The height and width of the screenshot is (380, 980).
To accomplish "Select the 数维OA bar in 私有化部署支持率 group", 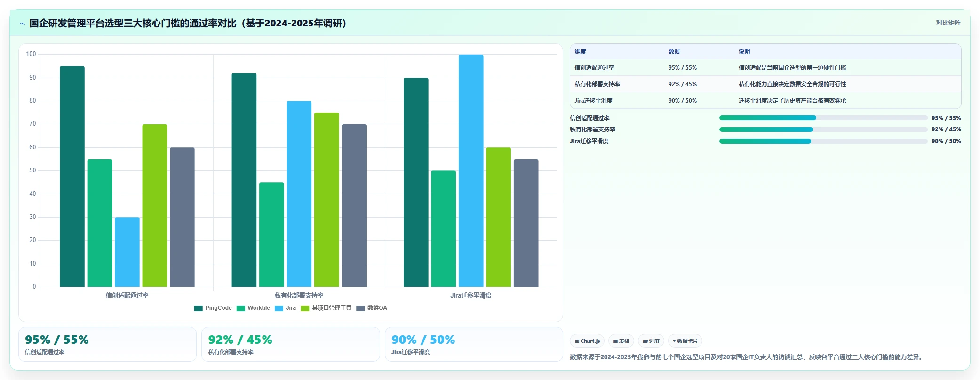I will click(354, 206).
